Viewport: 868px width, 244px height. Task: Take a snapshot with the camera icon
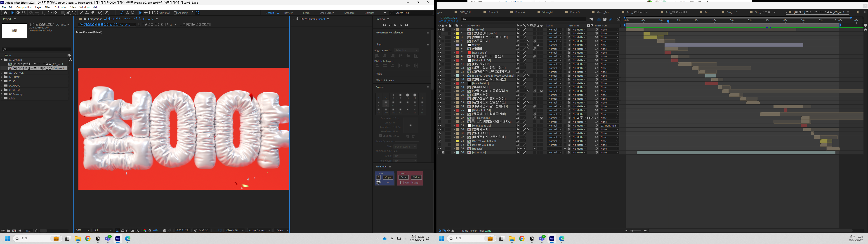(x=165, y=230)
